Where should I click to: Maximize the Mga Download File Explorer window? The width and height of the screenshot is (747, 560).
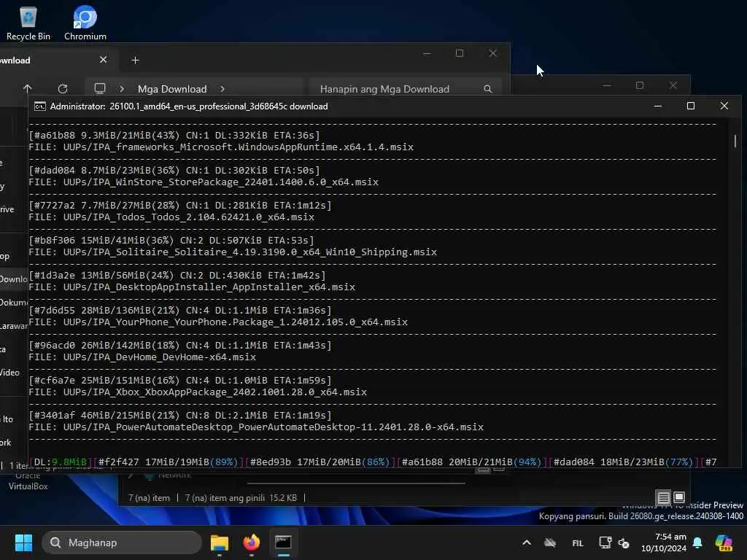[x=460, y=53]
